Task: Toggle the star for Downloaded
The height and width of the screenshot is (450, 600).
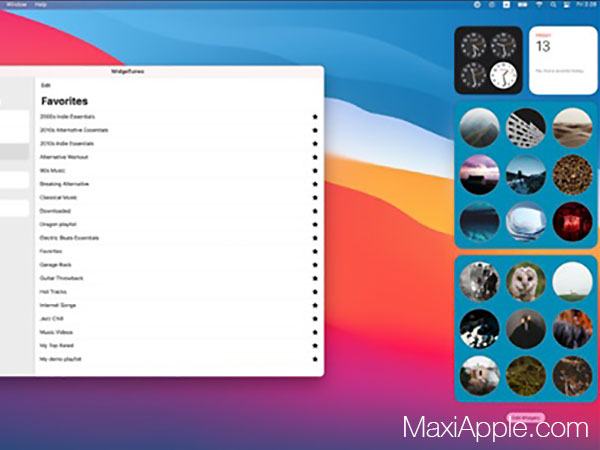Action: 315,211
